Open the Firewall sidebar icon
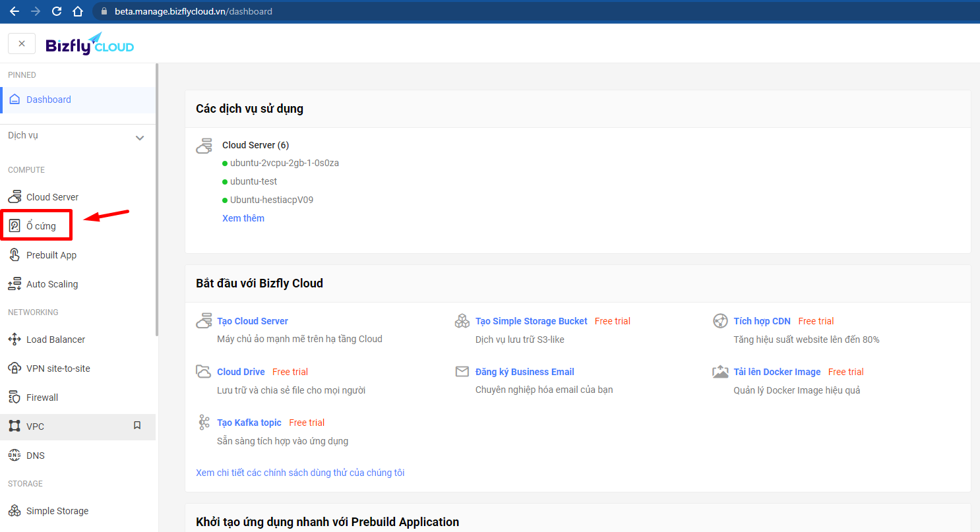980x532 pixels. [x=15, y=398]
